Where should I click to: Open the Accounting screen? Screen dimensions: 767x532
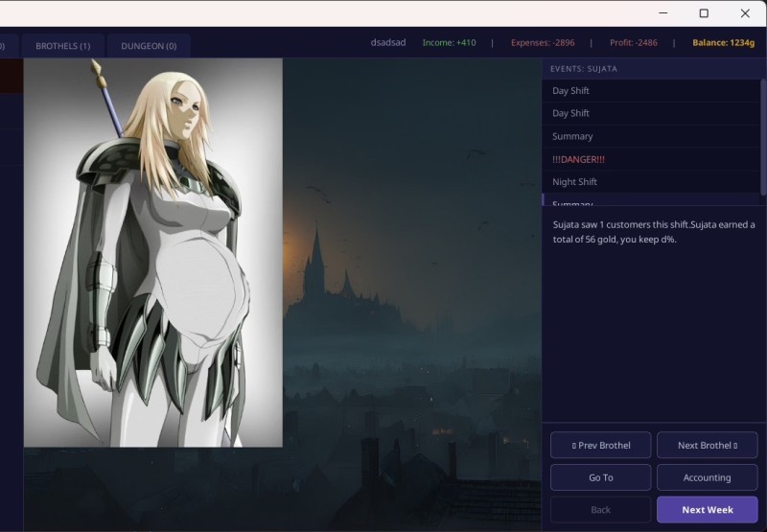coord(708,477)
